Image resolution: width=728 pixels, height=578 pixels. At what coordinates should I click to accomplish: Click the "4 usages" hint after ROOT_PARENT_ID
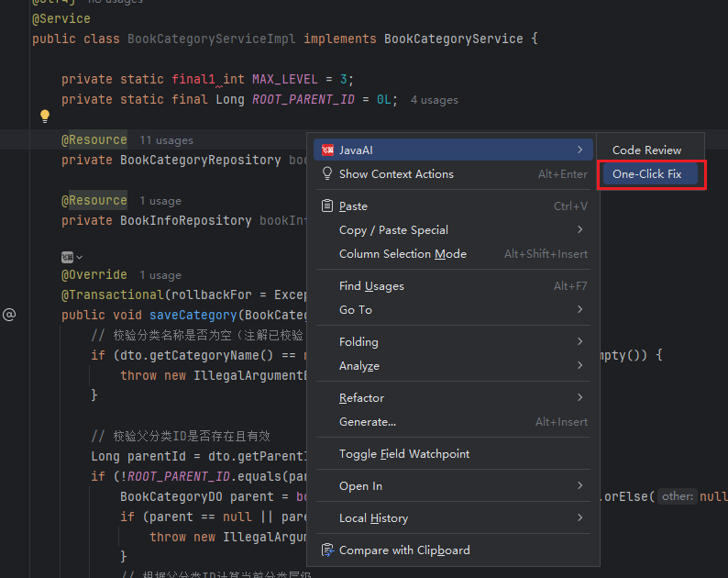pyautogui.click(x=434, y=100)
